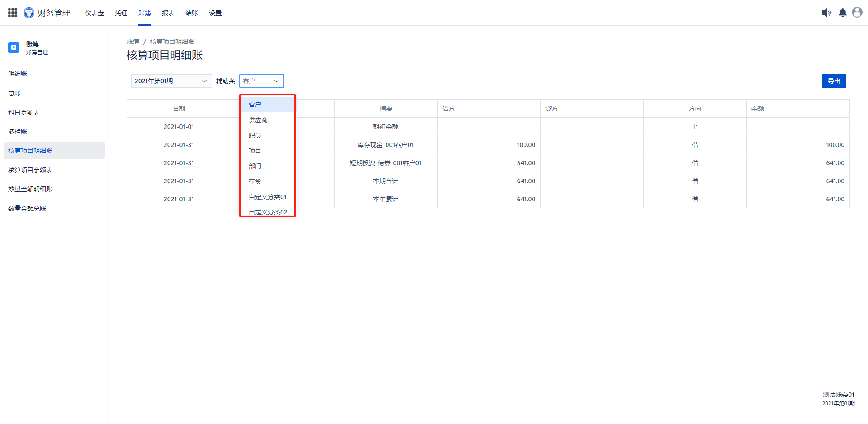
Task: Go to the 凭证 top menu
Action: (x=121, y=13)
